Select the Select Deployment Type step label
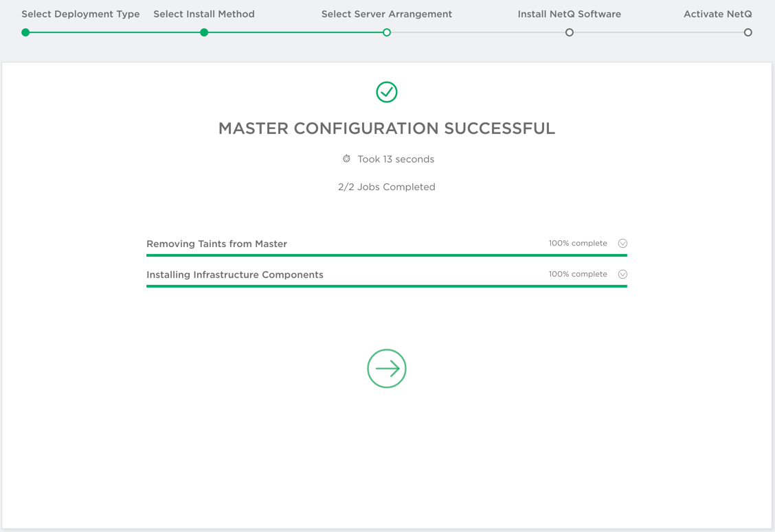 tap(80, 14)
